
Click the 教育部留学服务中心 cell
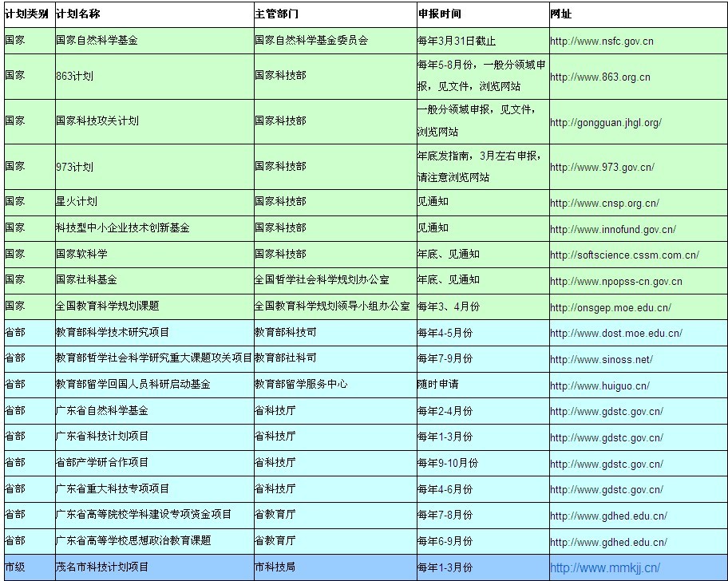pos(335,385)
